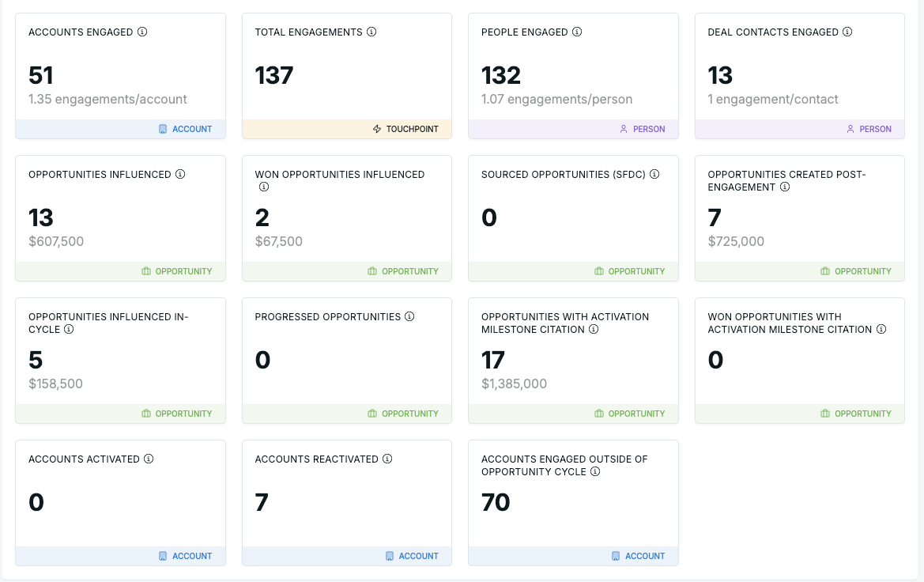Viewport: 924px width, 582px height.
Task: Click Opportunity tag on Opportunities Created Post-Engagement card
Action: pos(856,271)
